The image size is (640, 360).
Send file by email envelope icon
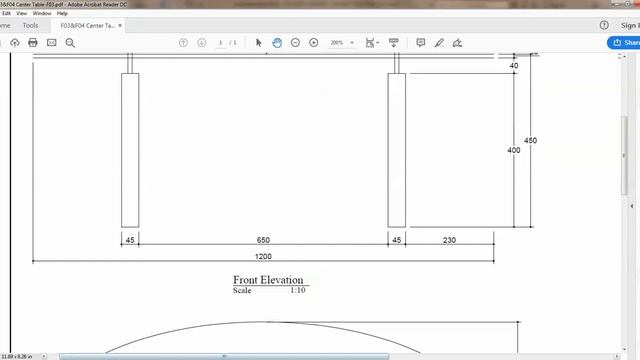click(x=51, y=42)
